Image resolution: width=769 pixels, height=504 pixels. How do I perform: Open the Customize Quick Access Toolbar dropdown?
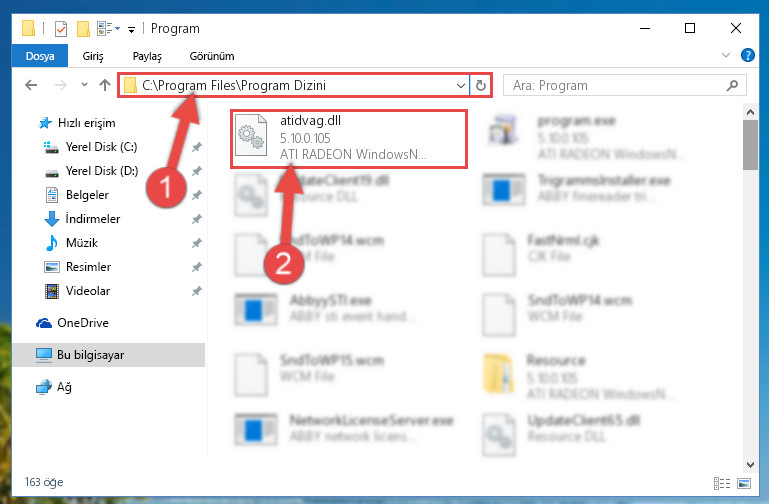coord(131,30)
